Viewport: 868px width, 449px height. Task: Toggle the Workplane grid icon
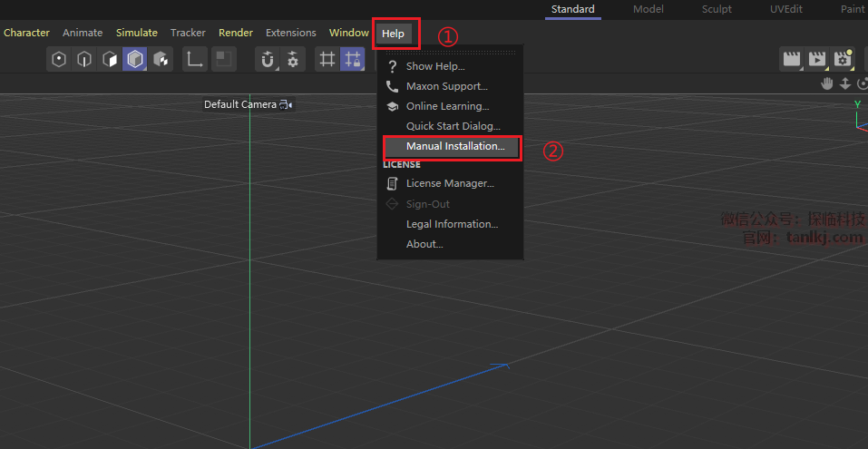(327, 60)
